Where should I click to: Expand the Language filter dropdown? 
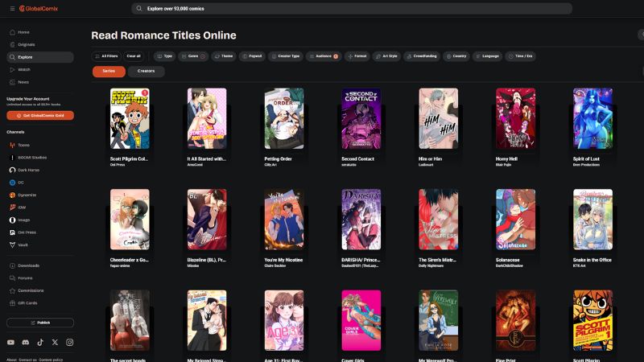click(487, 56)
